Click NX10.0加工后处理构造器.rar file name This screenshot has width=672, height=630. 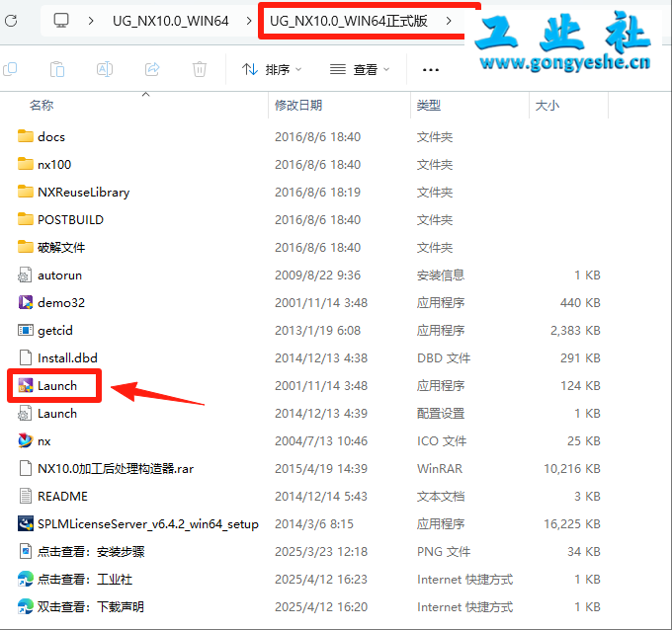coord(116,469)
